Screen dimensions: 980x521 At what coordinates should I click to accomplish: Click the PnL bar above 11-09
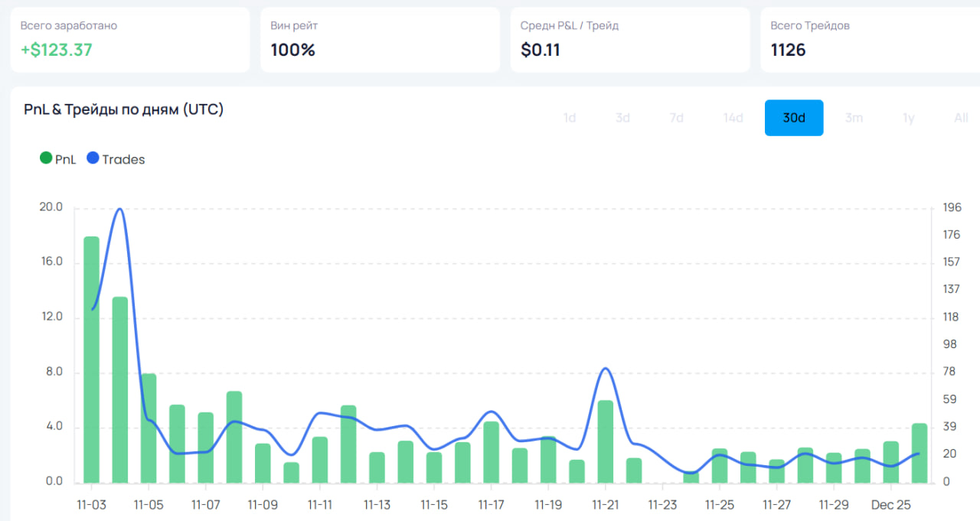[x=263, y=463]
